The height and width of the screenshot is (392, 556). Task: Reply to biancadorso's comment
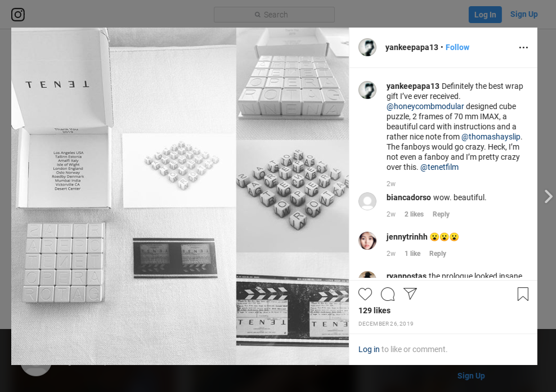click(441, 214)
